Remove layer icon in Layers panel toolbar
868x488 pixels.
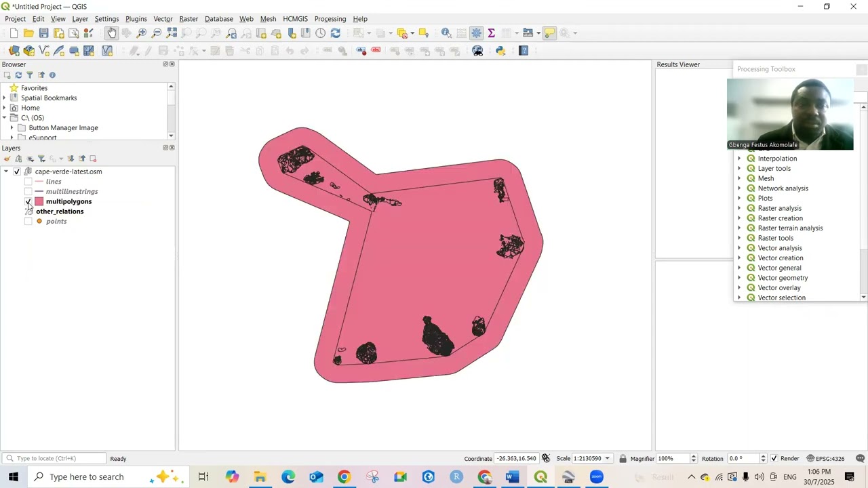(94, 159)
